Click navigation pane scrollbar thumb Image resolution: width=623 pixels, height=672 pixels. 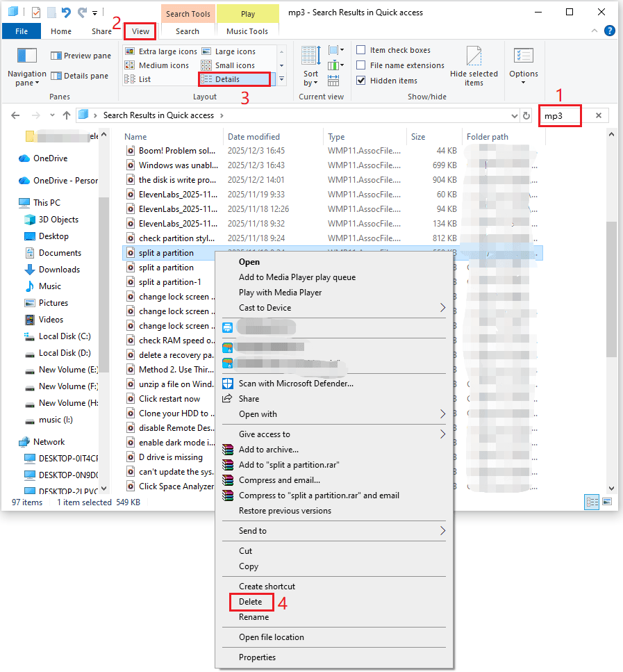pyautogui.click(x=103, y=284)
